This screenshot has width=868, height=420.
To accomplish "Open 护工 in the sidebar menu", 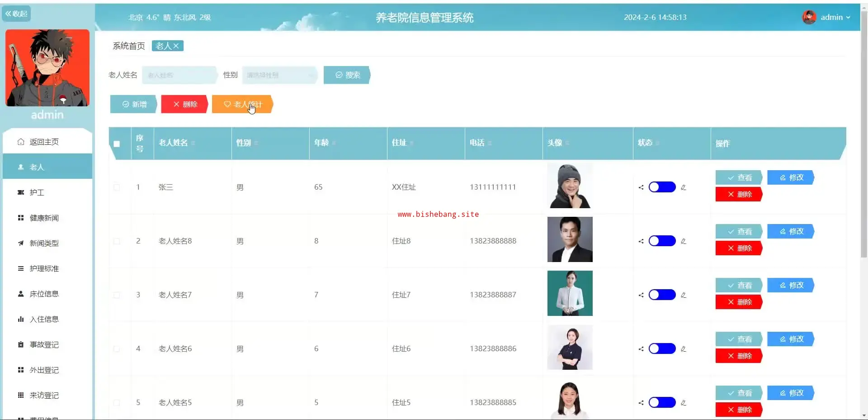I will 37,192.
